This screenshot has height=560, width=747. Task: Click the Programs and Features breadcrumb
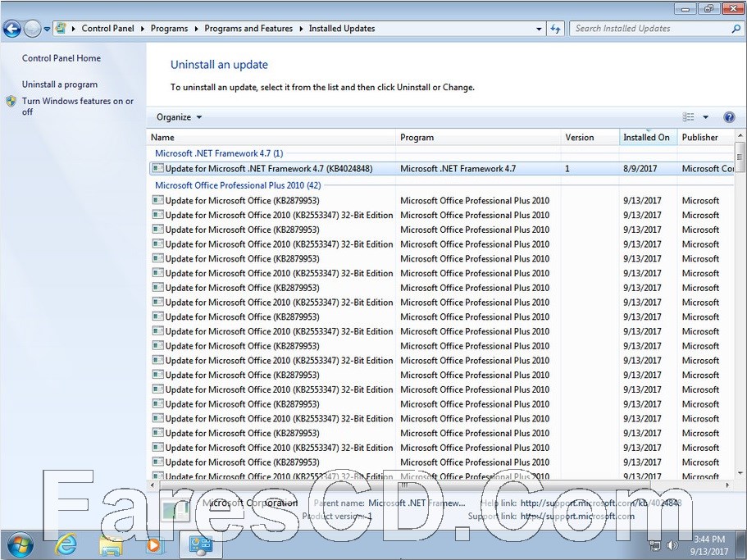248,28
